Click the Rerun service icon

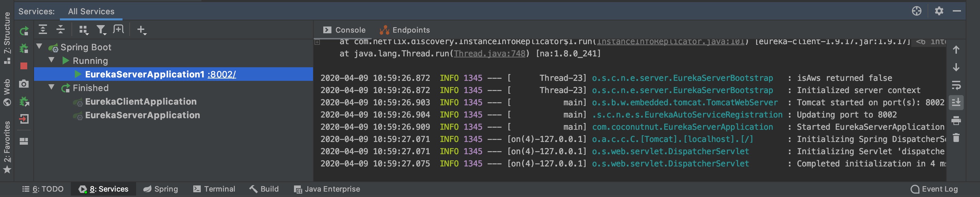click(24, 30)
